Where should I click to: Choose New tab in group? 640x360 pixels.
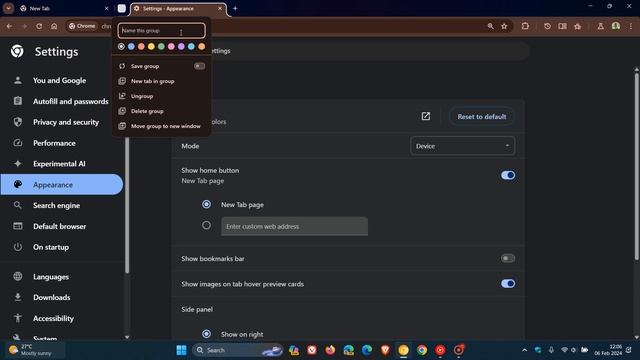[162, 81]
